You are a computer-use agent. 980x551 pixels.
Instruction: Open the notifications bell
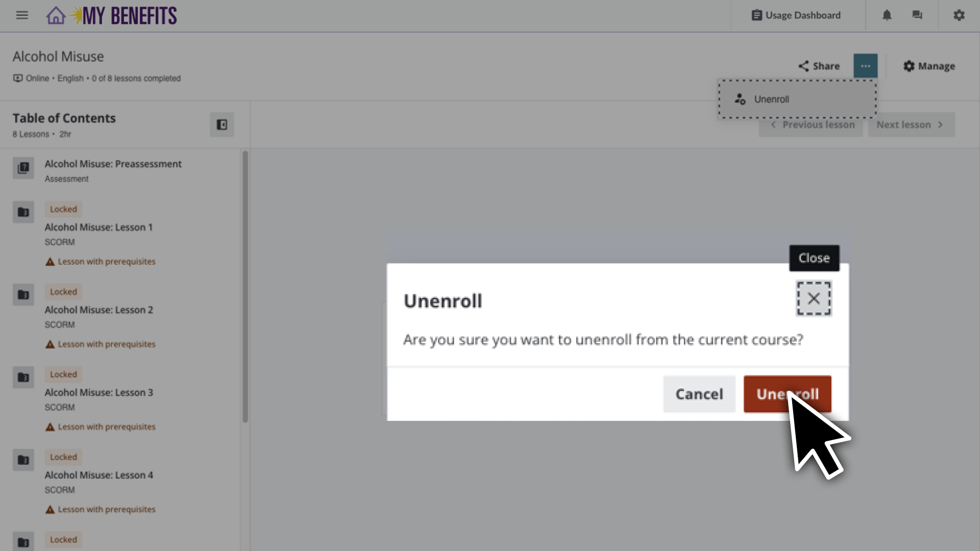(887, 15)
